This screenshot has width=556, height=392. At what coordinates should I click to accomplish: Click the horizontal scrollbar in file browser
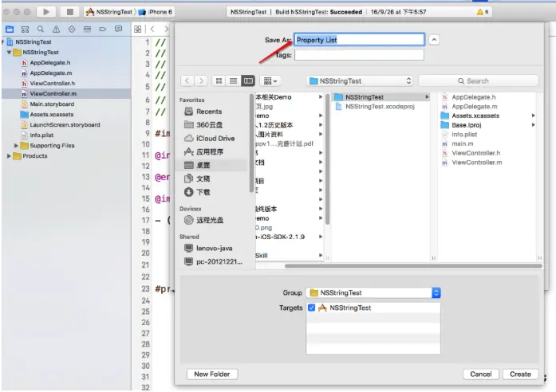413,265
